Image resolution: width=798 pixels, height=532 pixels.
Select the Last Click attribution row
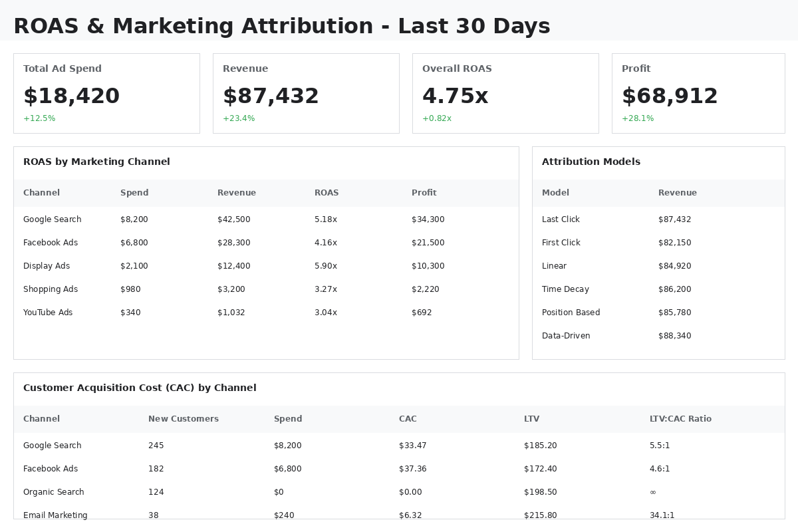(x=658, y=219)
